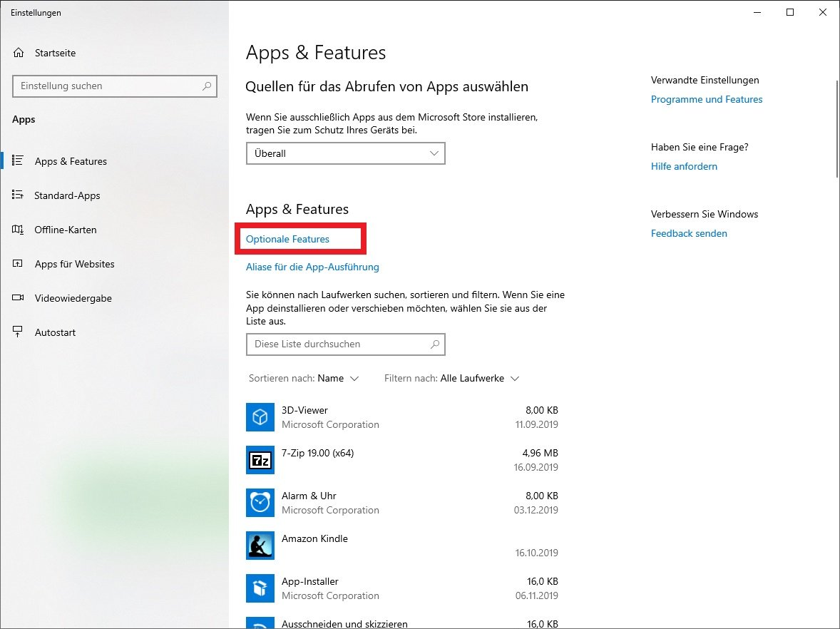Switch to Apps & Features in the sidebar
Viewport: 840px width, 629px height.
click(x=19, y=161)
